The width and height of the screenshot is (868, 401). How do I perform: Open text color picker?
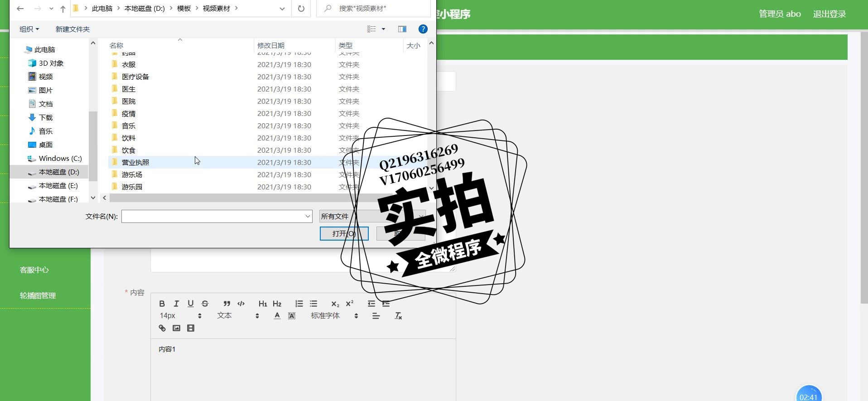[x=277, y=316]
